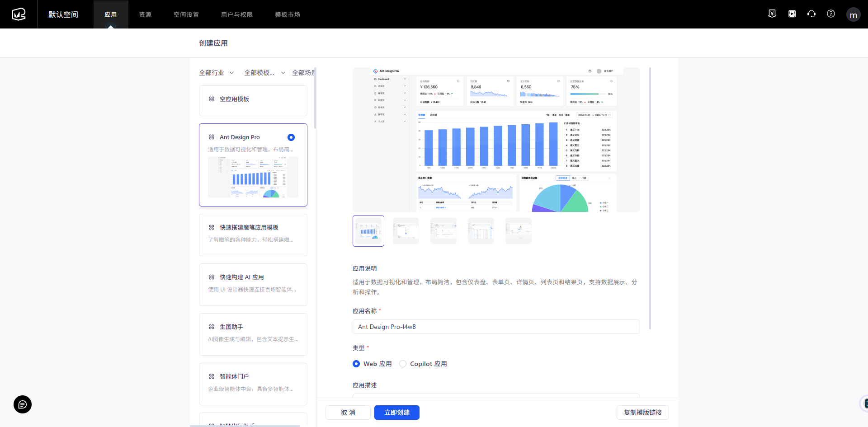Click the 取消 cancel button
The image size is (868, 427).
pyautogui.click(x=348, y=413)
